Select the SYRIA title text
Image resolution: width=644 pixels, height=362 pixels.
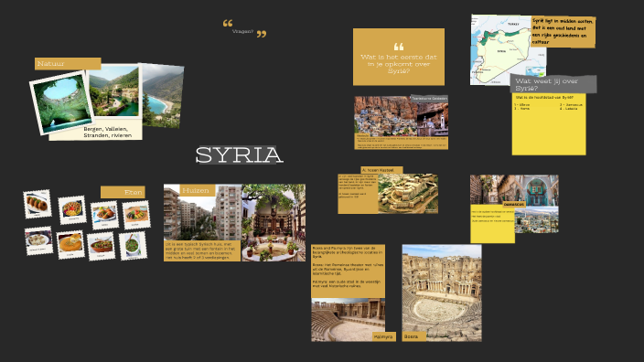tap(240, 155)
